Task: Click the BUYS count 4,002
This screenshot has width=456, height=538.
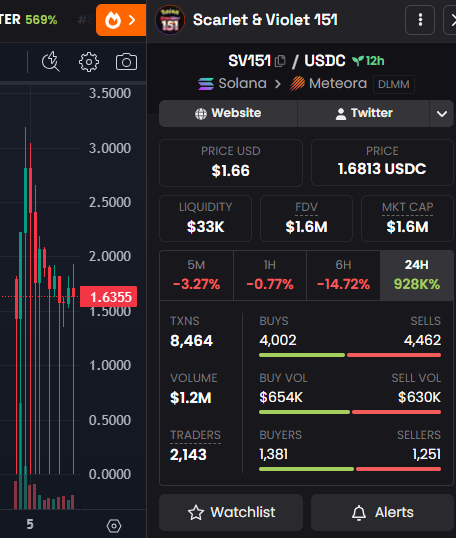Action: (x=278, y=340)
